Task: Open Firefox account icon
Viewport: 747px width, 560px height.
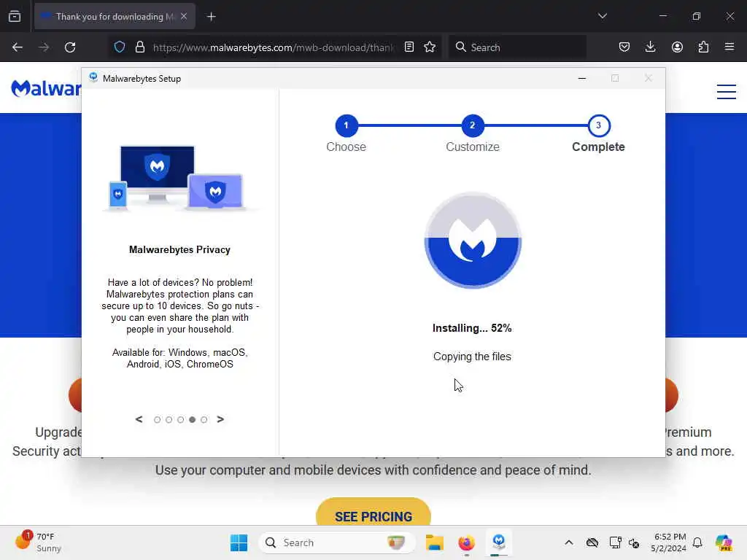Action: coord(677,47)
